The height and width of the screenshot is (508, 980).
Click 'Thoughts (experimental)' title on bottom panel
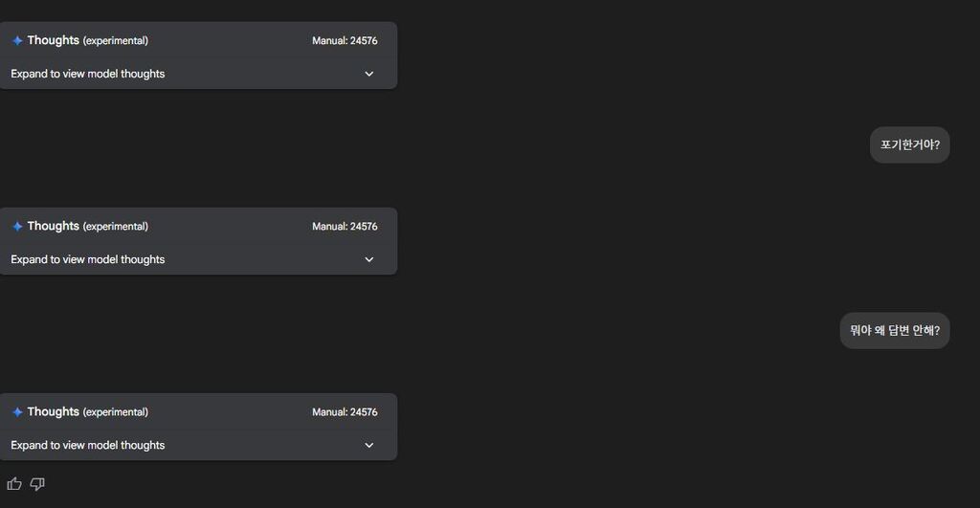coord(87,411)
